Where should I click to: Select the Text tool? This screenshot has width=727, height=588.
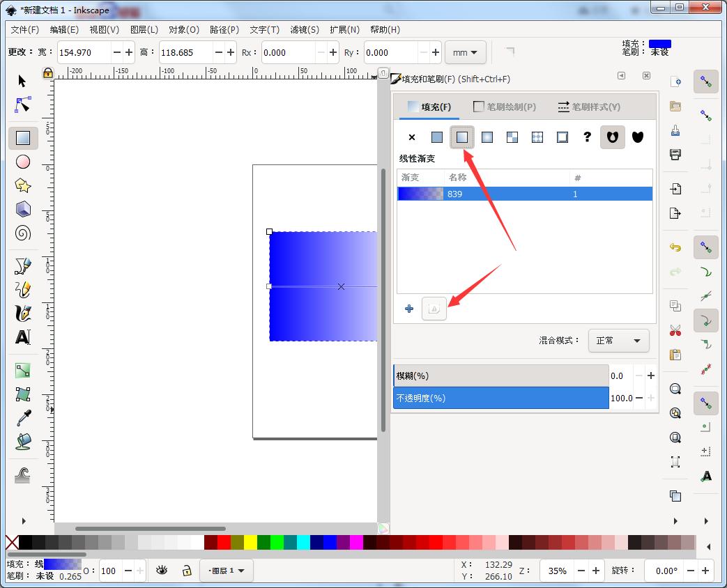pos(22,338)
